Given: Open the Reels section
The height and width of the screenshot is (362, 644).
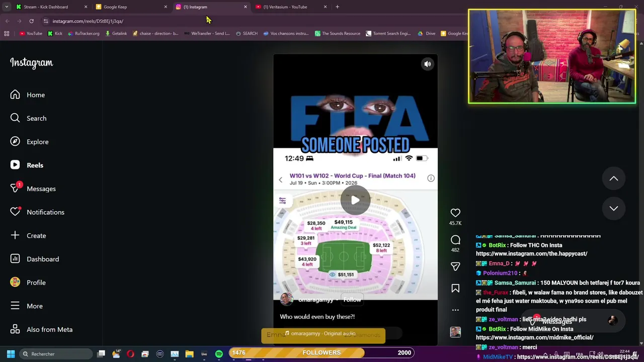Looking at the screenshot, I should click(x=27, y=165).
